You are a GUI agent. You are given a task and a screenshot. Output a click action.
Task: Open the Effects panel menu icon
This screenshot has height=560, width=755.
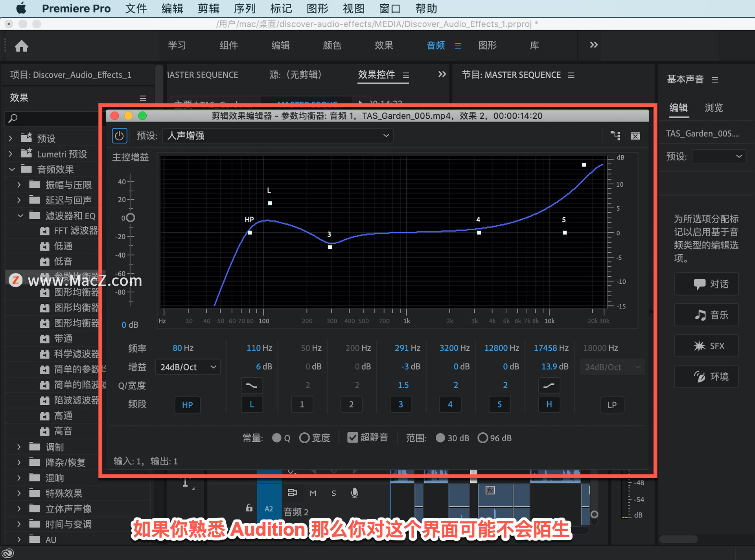(x=143, y=98)
